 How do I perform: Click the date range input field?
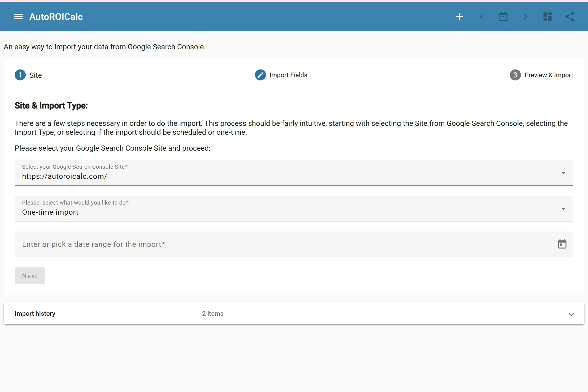(294, 244)
